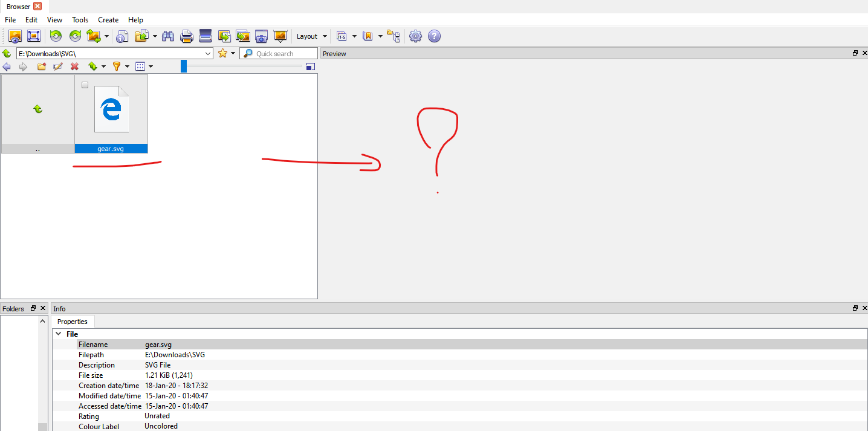Image resolution: width=868 pixels, height=431 pixels.
Task: Open the settings gear icon
Action: [415, 36]
